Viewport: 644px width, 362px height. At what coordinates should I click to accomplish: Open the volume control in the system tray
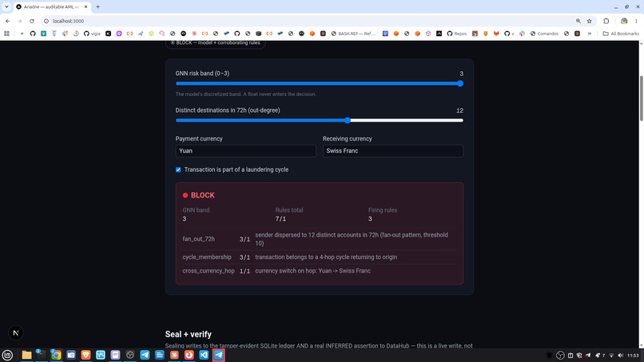[x=620, y=356]
